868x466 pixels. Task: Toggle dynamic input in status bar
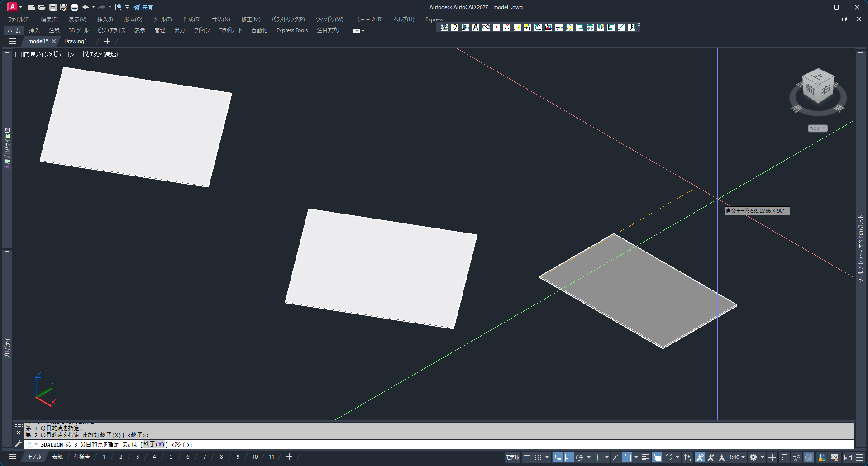click(x=558, y=457)
